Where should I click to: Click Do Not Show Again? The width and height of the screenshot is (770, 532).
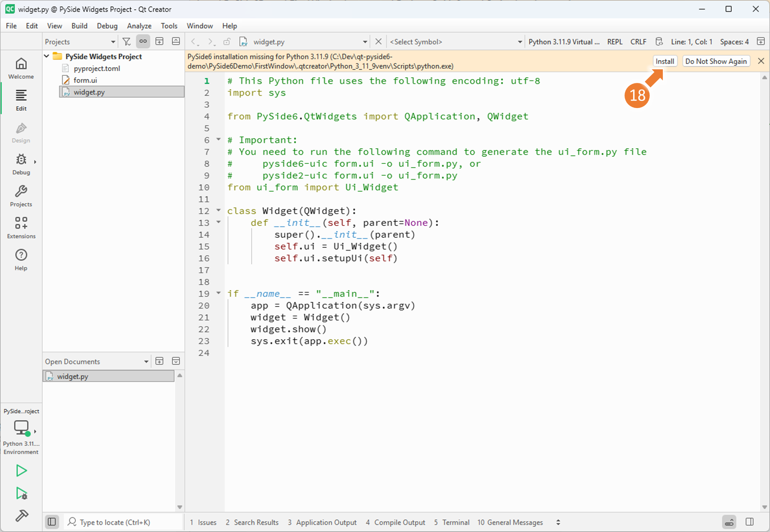click(716, 61)
